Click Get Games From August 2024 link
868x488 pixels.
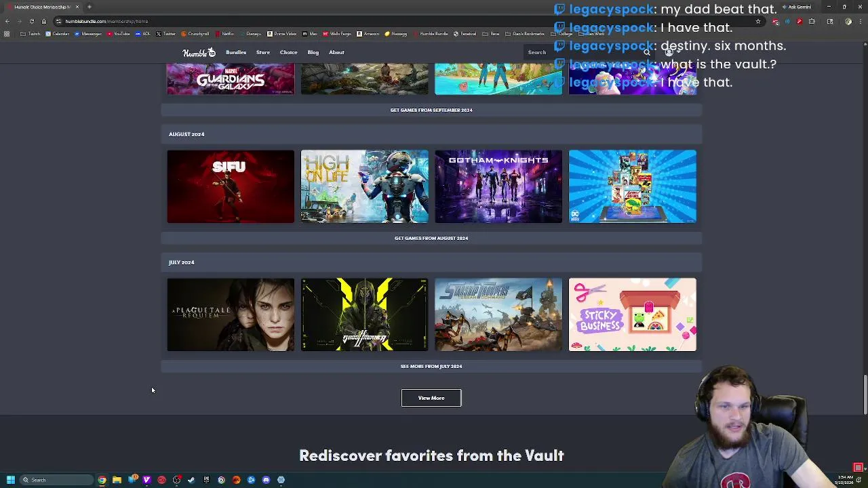pos(431,238)
